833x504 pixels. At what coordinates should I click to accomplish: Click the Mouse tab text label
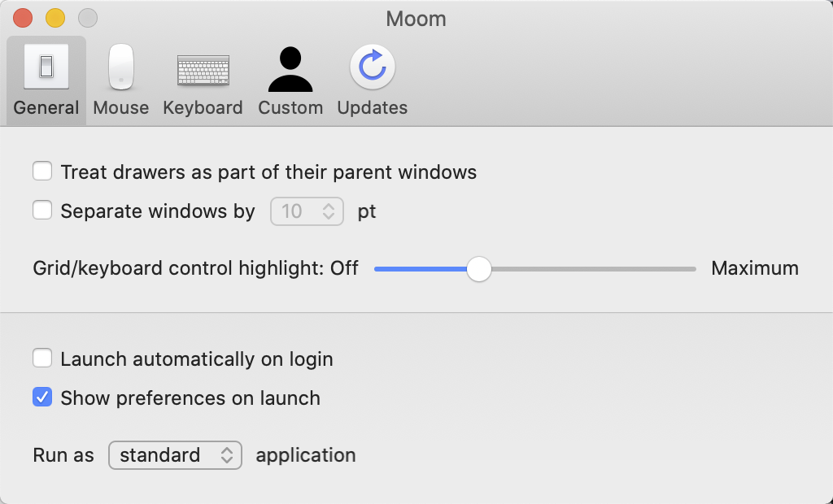[121, 108]
